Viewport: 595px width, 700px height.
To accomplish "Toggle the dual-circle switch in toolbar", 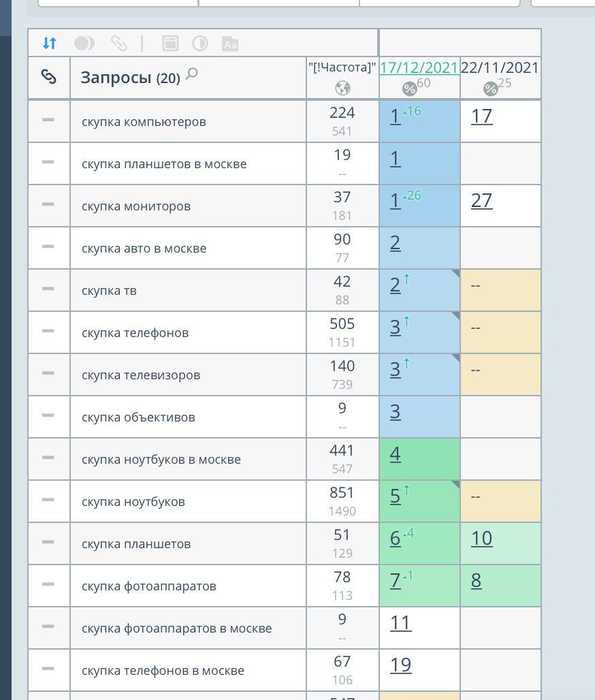I will pyautogui.click(x=84, y=44).
